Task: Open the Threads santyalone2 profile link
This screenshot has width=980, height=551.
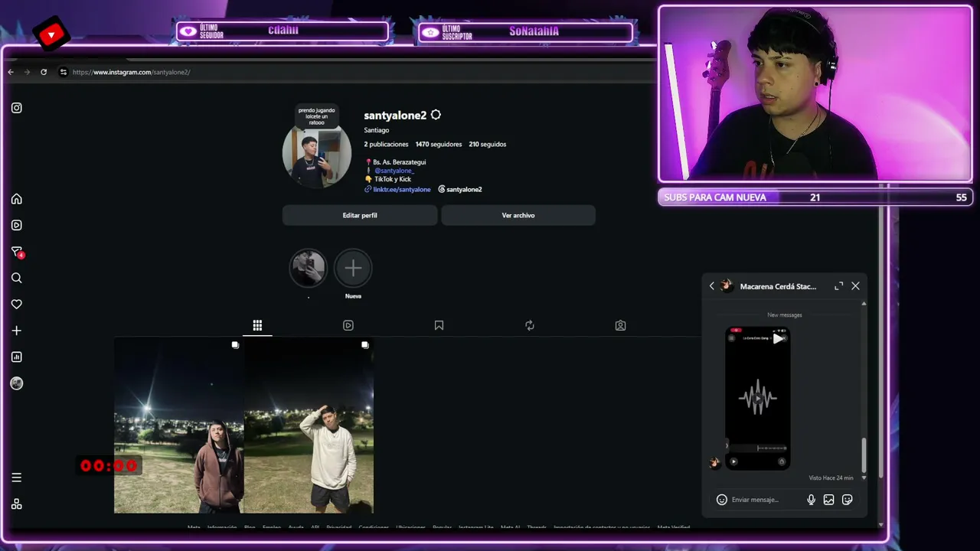Action: coord(460,189)
